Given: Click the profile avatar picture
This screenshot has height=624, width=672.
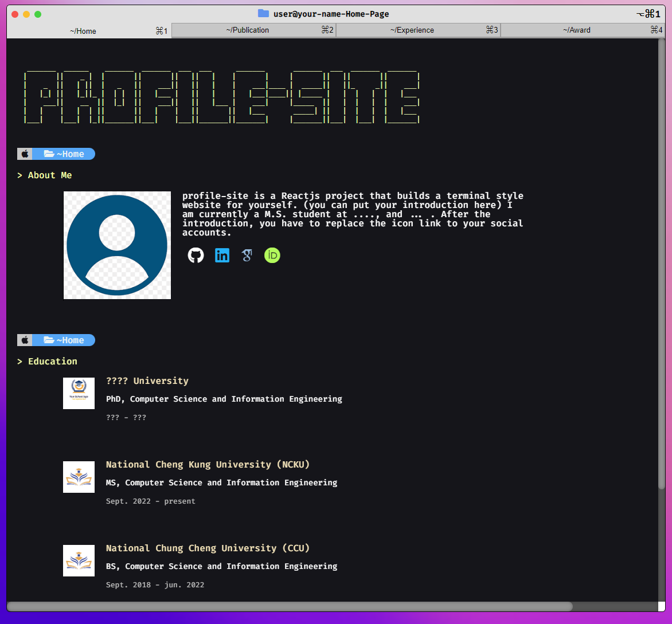Looking at the screenshot, I should point(117,245).
